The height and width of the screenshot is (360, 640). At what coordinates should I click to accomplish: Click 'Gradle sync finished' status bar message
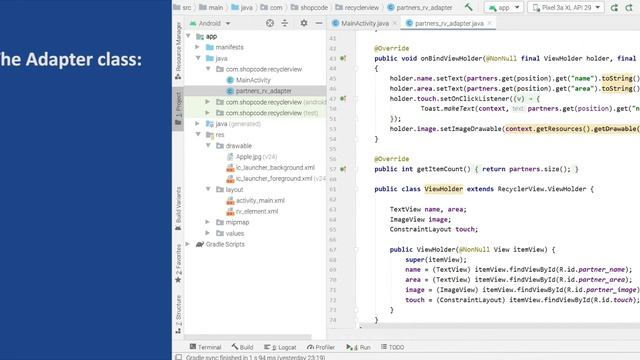coord(256,358)
